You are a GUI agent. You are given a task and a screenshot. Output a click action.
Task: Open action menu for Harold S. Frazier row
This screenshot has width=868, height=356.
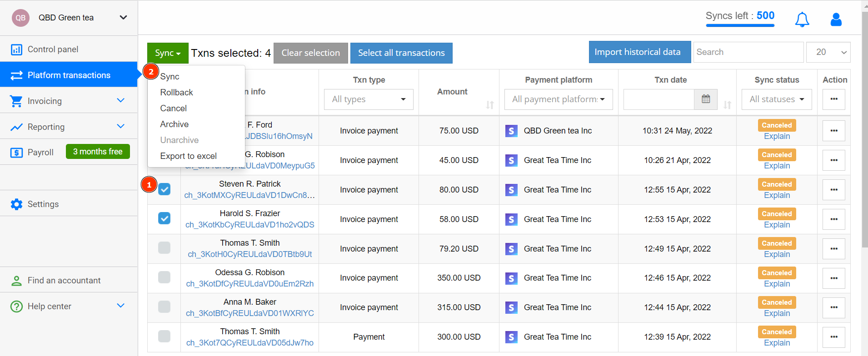pyautogui.click(x=834, y=219)
